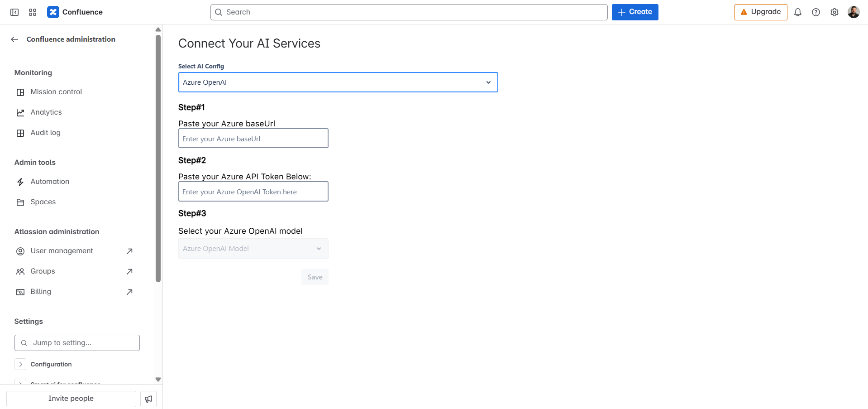
Task: Collapse the sidebar using the panel icon
Action: click(14, 12)
